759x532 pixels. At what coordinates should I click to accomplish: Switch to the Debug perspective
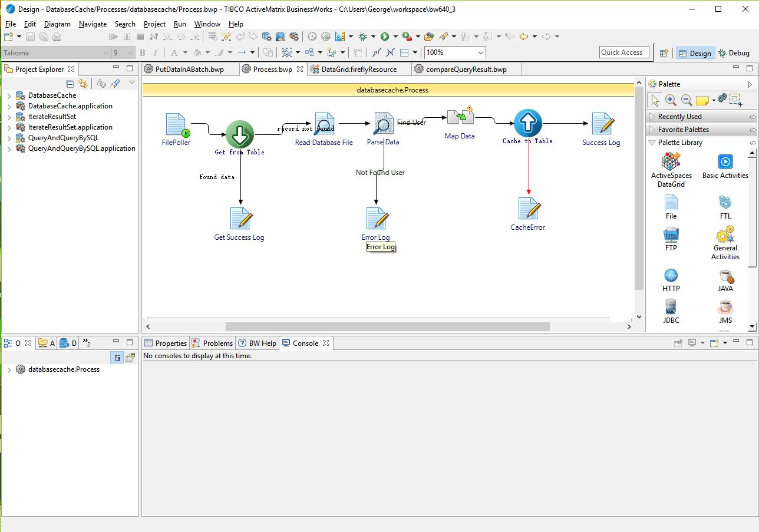(x=734, y=53)
